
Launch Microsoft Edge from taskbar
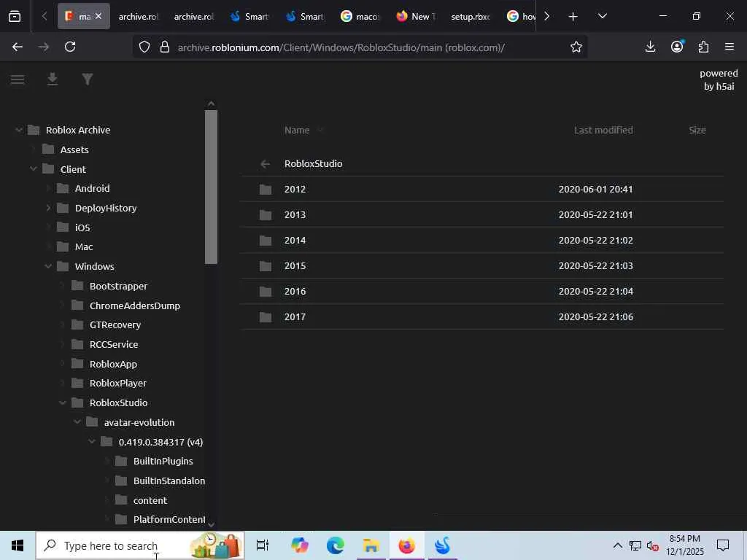336,545
